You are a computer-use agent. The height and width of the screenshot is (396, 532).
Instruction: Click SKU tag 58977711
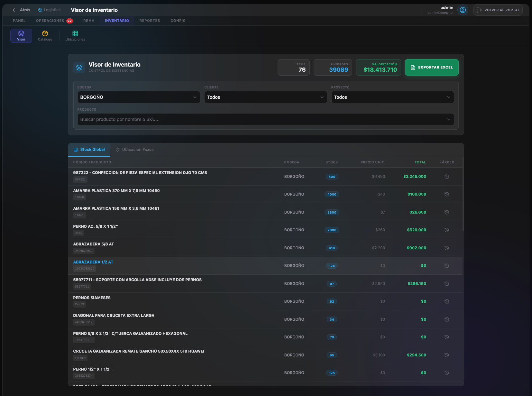pos(82,287)
